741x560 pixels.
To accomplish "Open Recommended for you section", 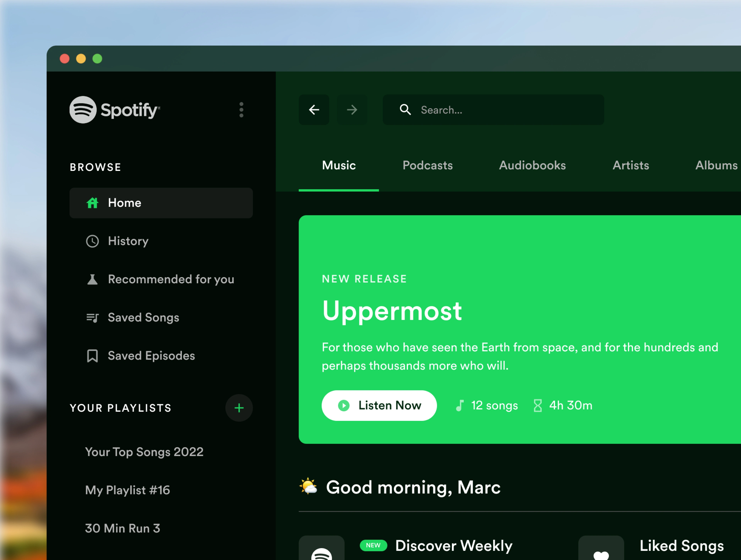I will point(171,279).
